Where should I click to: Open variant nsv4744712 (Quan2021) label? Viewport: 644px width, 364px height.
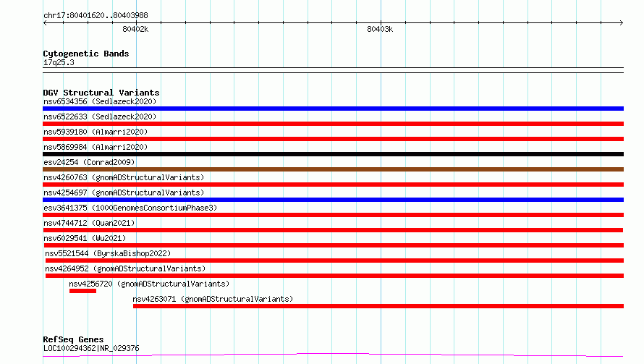[x=89, y=223]
